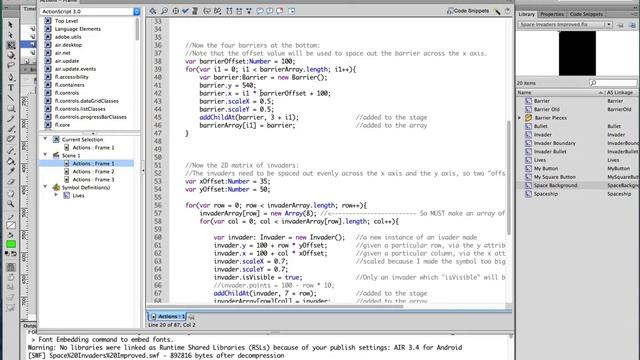Switch to the Library tab
The height and width of the screenshot is (360, 640).
click(x=526, y=14)
